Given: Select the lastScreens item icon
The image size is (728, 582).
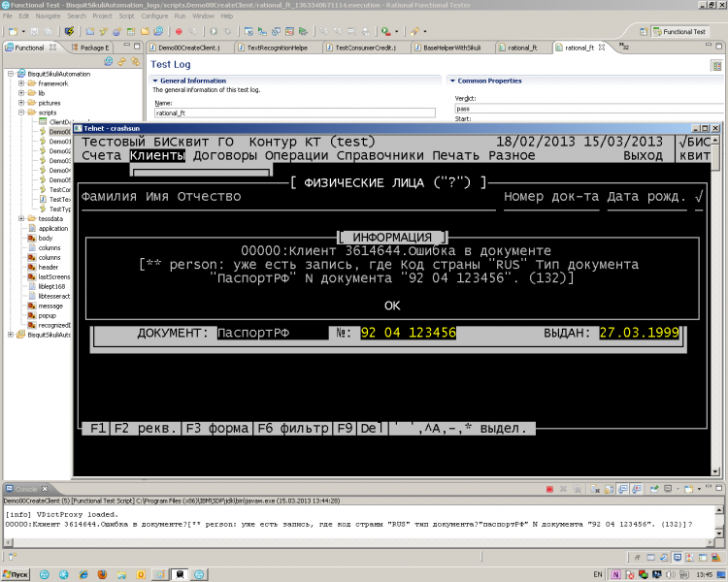Looking at the screenshot, I should tap(30, 276).
